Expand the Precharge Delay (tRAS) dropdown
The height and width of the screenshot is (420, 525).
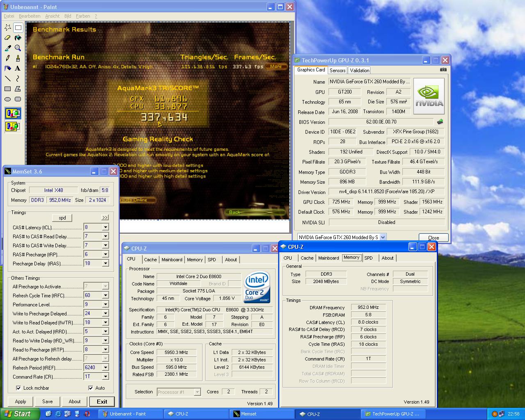105,263
